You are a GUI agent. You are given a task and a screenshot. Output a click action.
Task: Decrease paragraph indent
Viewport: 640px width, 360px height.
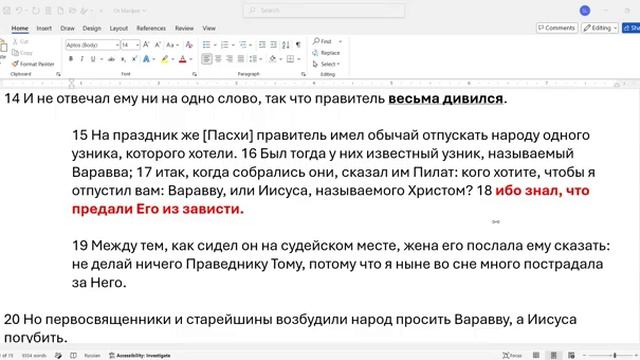pyautogui.click(x=262, y=44)
